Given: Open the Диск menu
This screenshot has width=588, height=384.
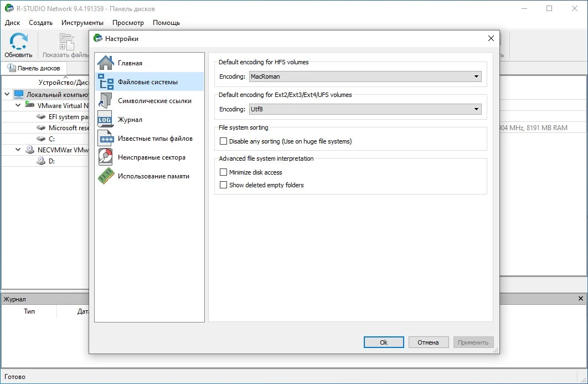Looking at the screenshot, I should tap(12, 23).
